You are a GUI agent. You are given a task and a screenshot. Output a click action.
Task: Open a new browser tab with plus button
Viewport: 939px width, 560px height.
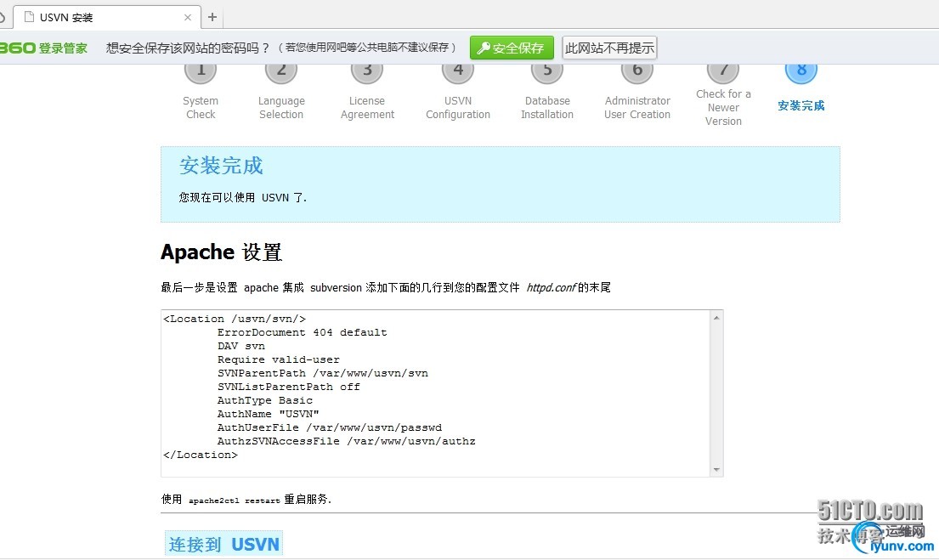pyautogui.click(x=212, y=17)
